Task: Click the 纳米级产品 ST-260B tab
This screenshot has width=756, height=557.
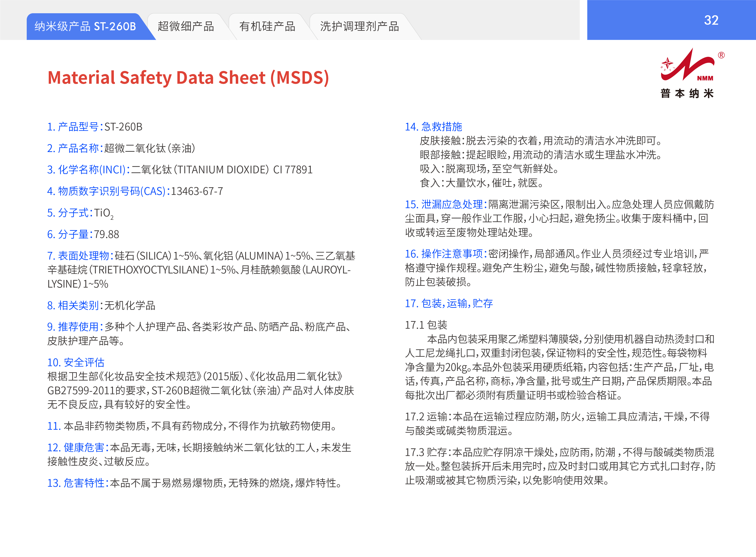Action: click(x=85, y=26)
